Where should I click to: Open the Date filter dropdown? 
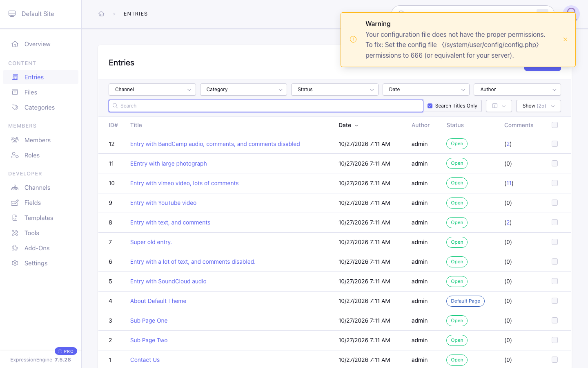(x=426, y=90)
